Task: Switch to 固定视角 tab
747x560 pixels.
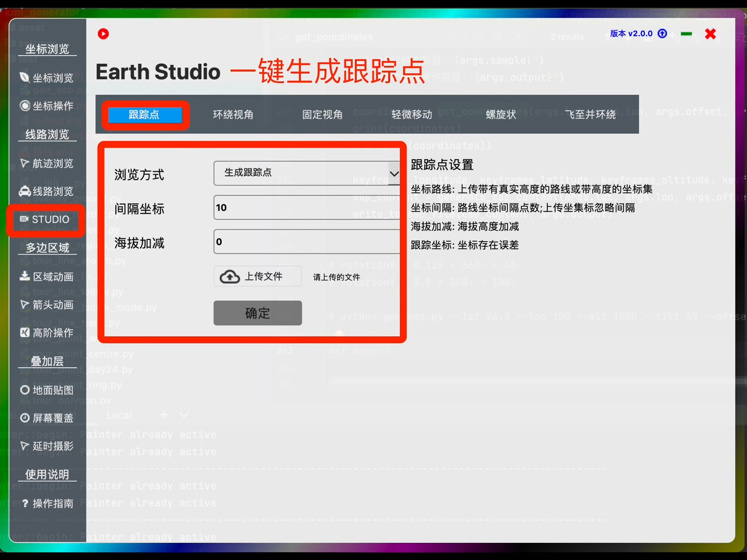Action: click(x=323, y=115)
